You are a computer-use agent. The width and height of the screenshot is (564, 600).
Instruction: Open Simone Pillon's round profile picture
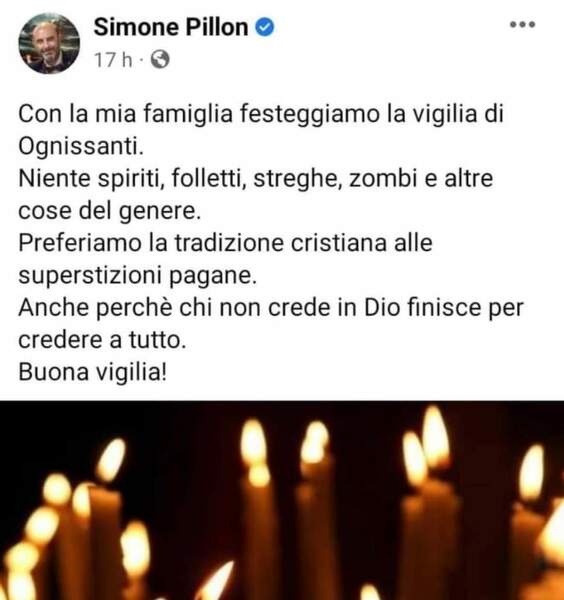49,43
